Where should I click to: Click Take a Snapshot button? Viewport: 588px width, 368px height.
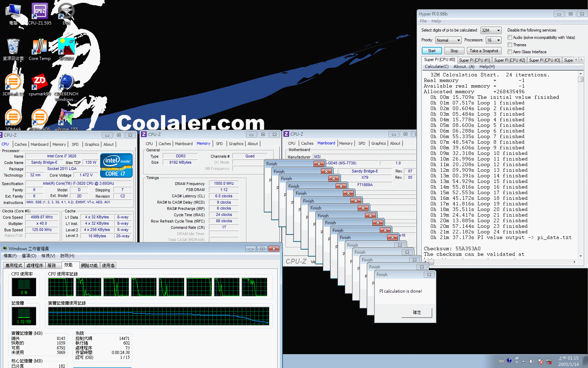coord(484,51)
